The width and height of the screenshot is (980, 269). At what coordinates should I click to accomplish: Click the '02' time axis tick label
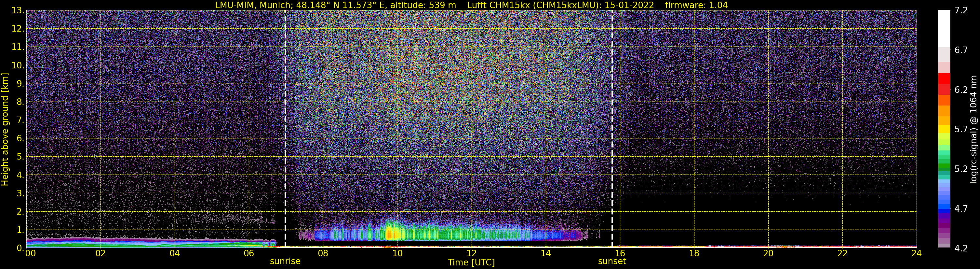pyautogui.click(x=101, y=253)
